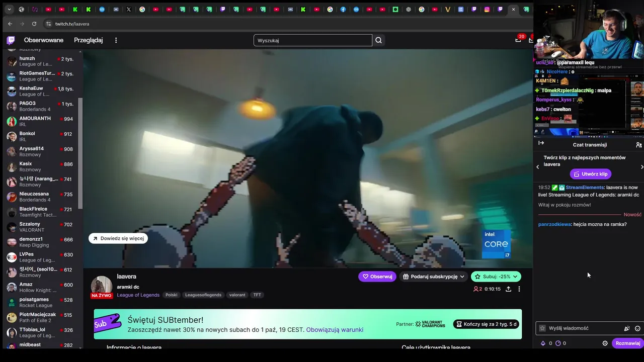The width and height of the screenshot is (644, 362).
Task: Click the valorant tag
Action: point(237,295)
